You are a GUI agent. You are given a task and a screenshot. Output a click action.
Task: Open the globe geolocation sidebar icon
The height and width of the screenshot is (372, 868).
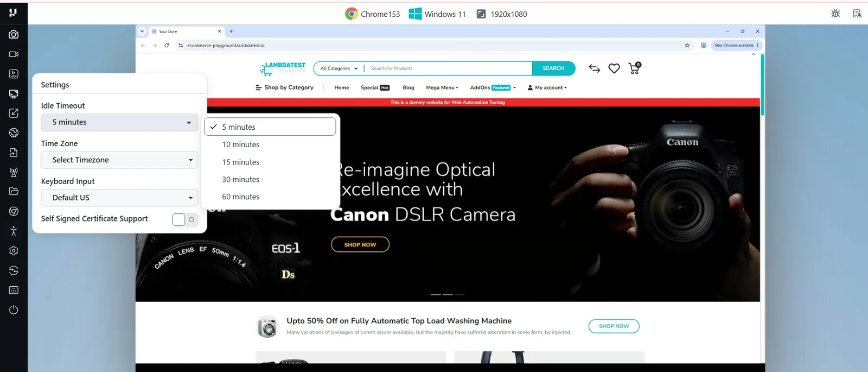14,133
